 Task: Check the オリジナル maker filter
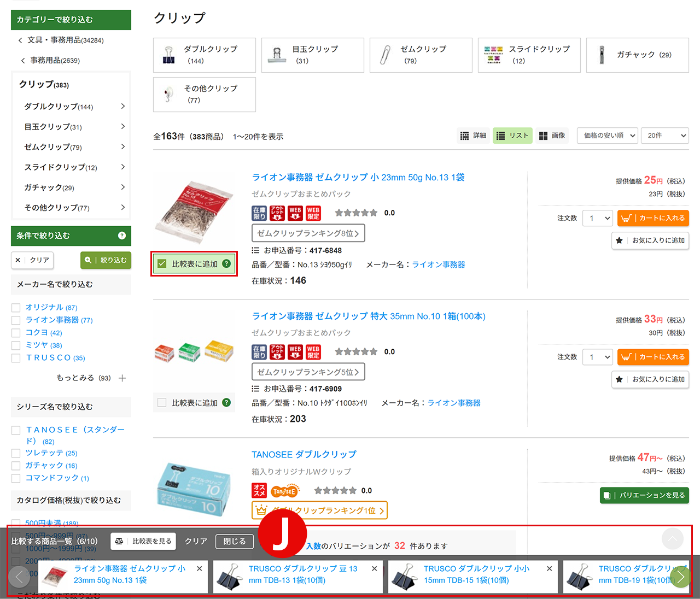[16, 308]
